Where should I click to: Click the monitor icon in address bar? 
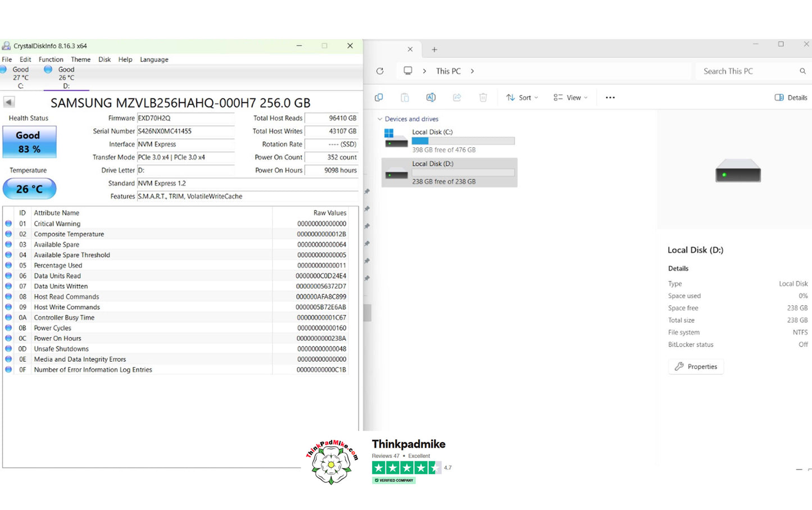[408, 71]
